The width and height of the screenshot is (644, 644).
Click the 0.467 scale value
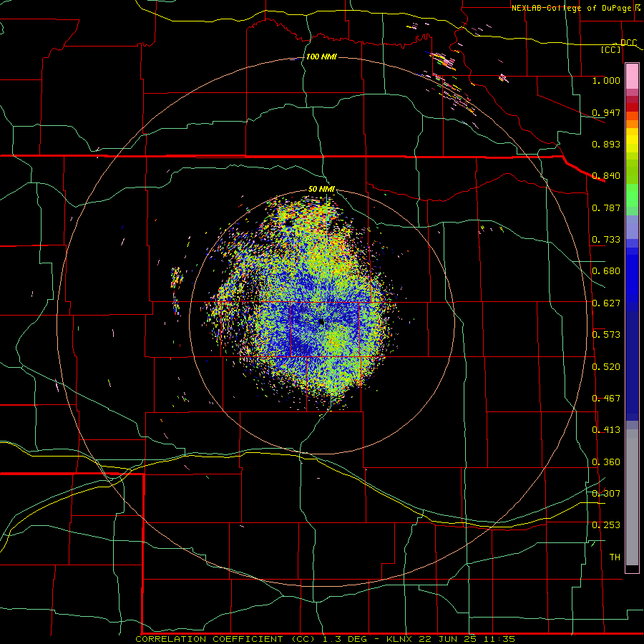pos(606,399)
